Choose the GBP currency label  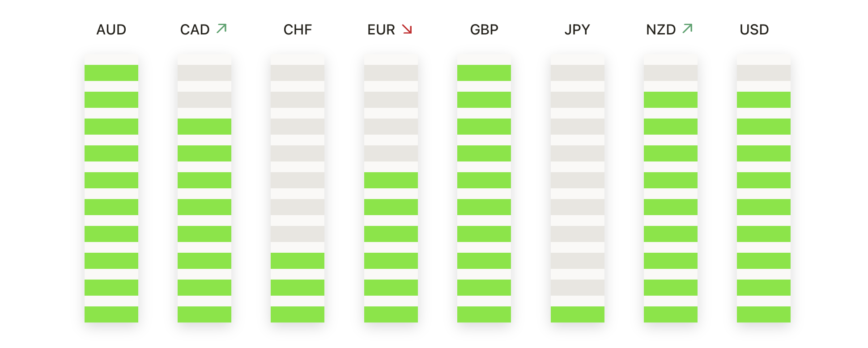(484, 30)
